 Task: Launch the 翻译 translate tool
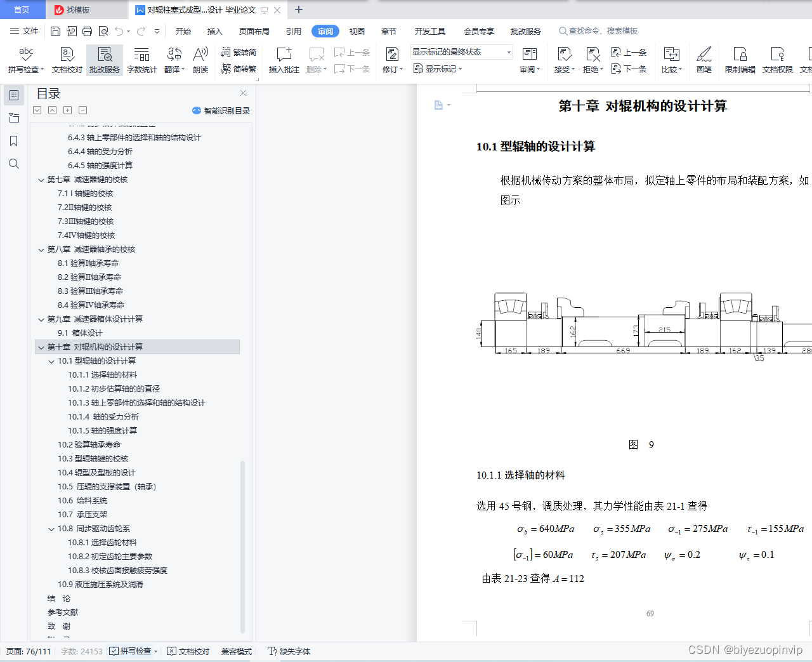coord(173,60)
